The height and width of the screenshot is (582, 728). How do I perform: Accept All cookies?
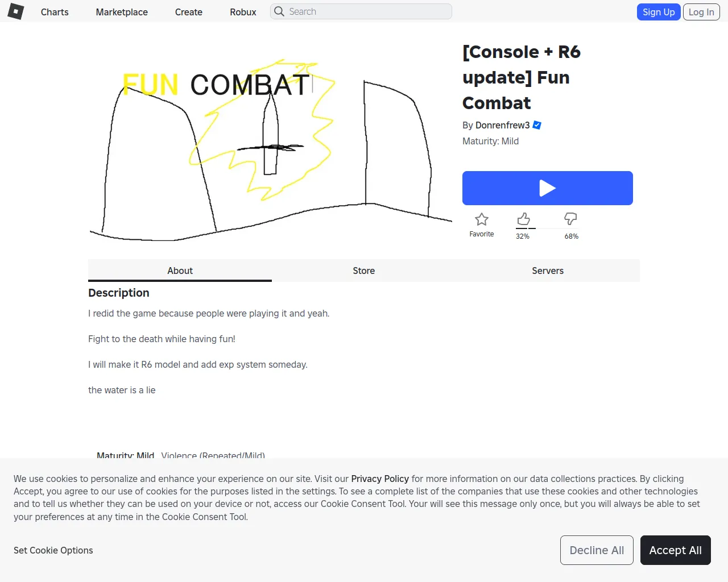(x=675, y=550)
